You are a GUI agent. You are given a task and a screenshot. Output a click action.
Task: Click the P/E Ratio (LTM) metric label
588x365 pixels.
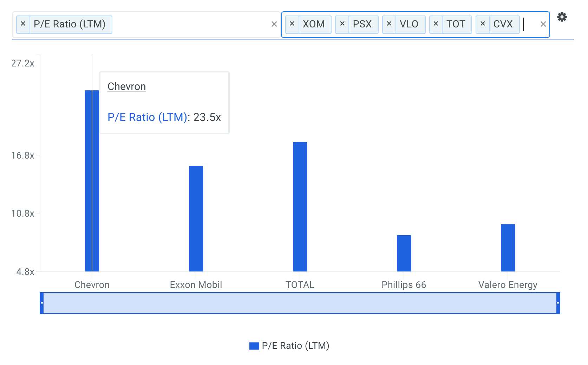pyautogui.click(x=70, y=24)
